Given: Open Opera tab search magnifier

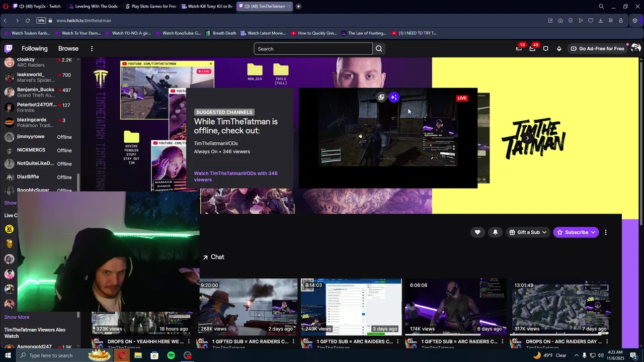Looking at the screenshot, I should pyautogui.click(x=601, y=7).
